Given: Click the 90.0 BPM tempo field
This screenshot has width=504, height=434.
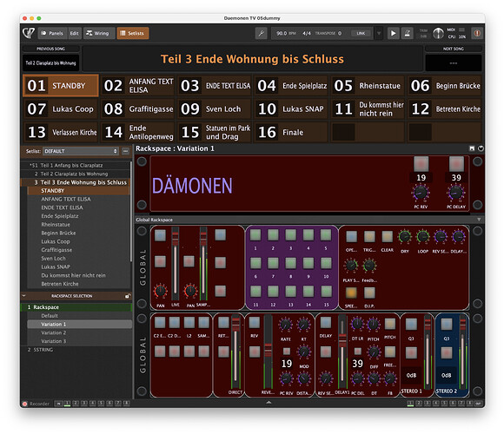Looking at the screenshot, I should point(286,33).
